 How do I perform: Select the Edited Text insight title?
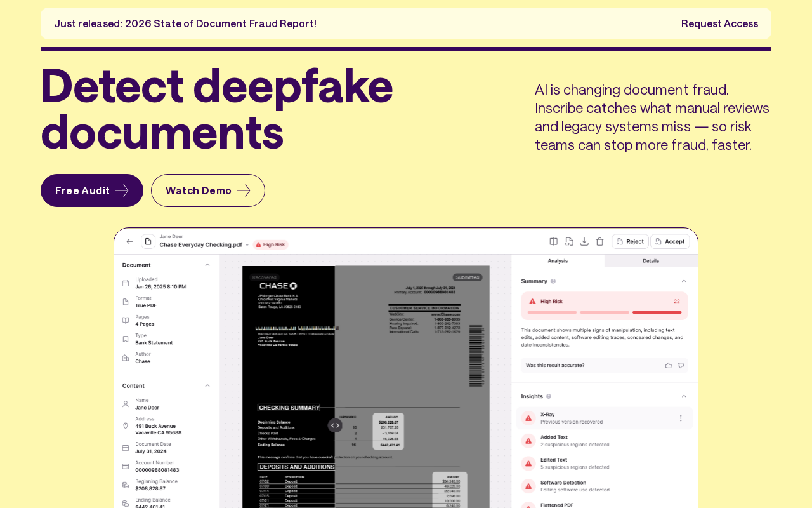point(554,460)
